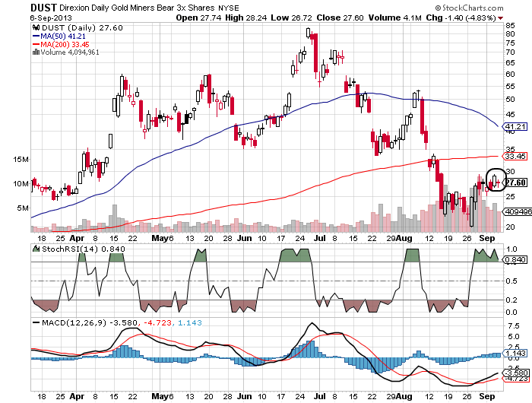The width and height of the screenshot is (532, 403).
Task: Click the MACD(12,26,9) -3.580 panel label
Action: tap(89, 322)
